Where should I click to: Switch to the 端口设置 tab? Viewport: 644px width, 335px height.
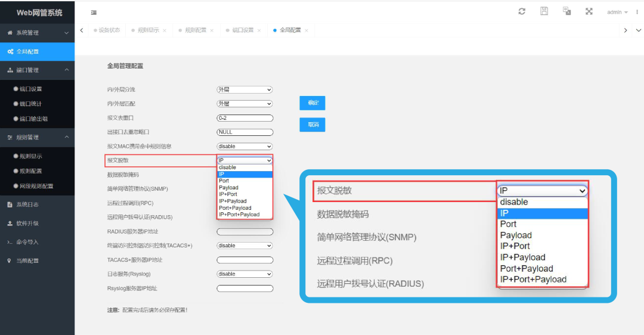point(243,30)
